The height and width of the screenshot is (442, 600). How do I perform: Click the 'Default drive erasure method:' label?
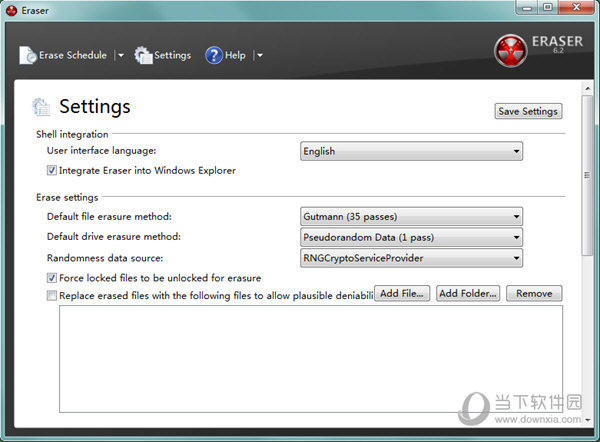coord(114,236)
